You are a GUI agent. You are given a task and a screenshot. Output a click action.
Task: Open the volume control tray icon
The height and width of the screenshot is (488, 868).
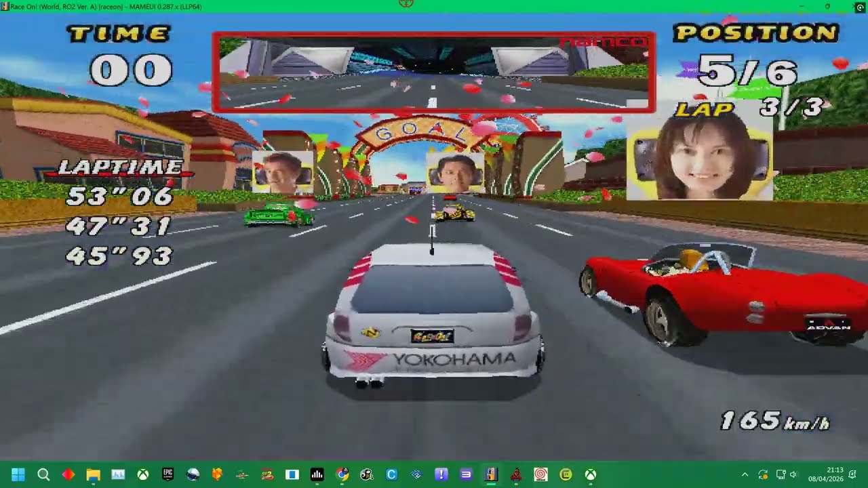[793, 474]
